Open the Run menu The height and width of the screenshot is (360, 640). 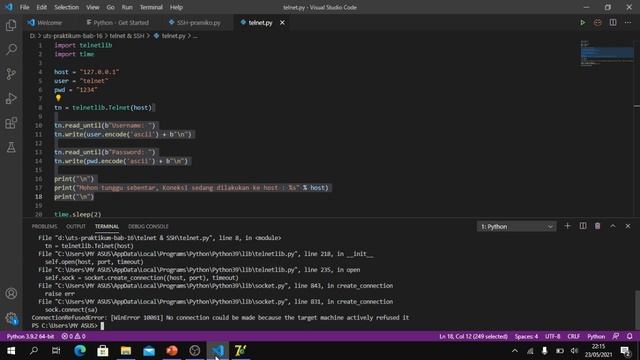[x=127, y=7]
